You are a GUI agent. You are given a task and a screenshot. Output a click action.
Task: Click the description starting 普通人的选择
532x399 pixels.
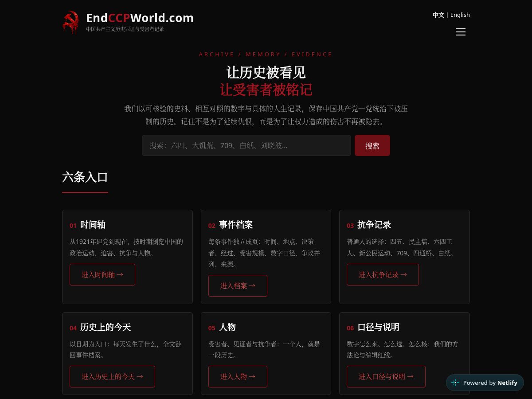coord(402,247)
